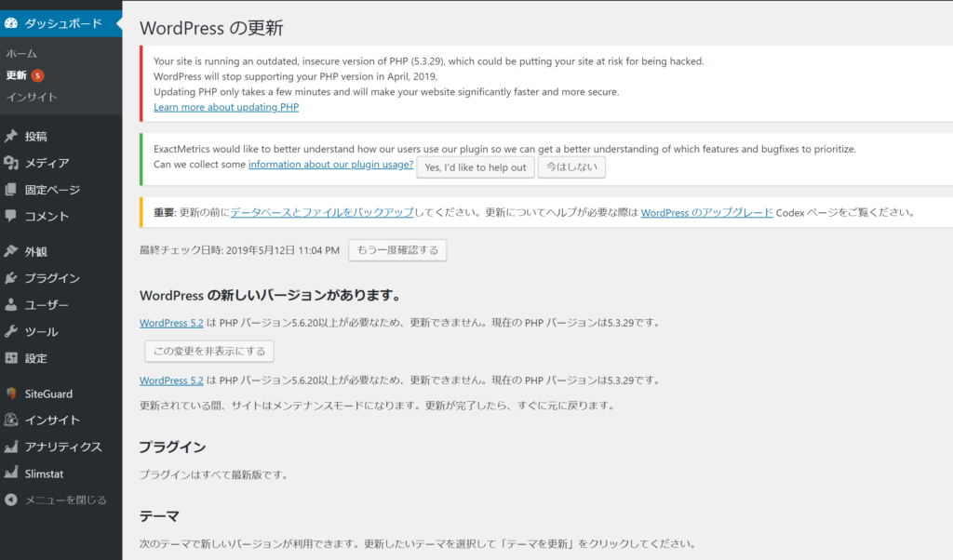Image resolution: width=953 pixels, height=560 pixels.
Task: Click the Slimstat chart icon
Action: [x=11, y=473]
